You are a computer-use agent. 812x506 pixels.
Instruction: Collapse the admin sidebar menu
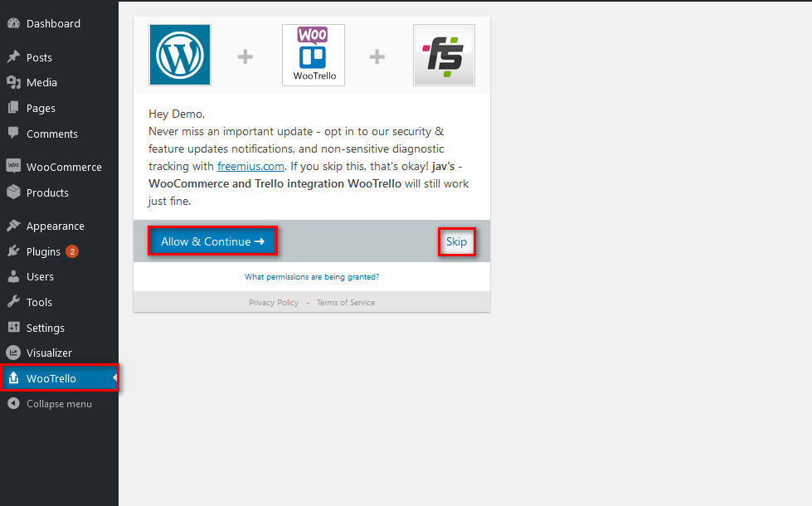59,403
